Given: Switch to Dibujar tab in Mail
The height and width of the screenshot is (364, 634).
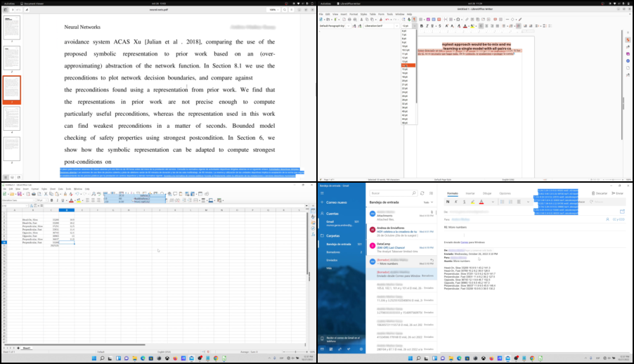Looking at the screenshot, I should click(x=487, y=193).
